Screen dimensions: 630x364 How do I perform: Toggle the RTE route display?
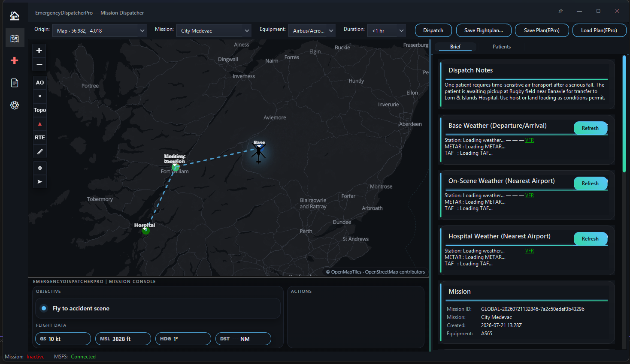click(x=40, y=138)
